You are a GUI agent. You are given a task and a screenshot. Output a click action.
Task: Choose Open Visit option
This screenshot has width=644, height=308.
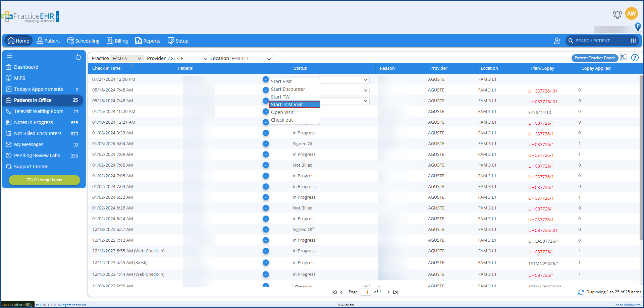294,112
